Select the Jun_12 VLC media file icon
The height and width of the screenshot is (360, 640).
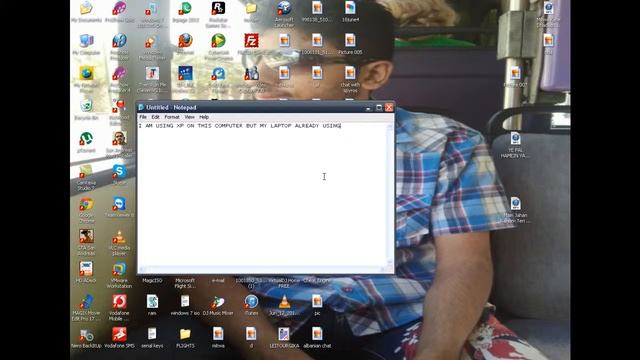pos(284,305)
